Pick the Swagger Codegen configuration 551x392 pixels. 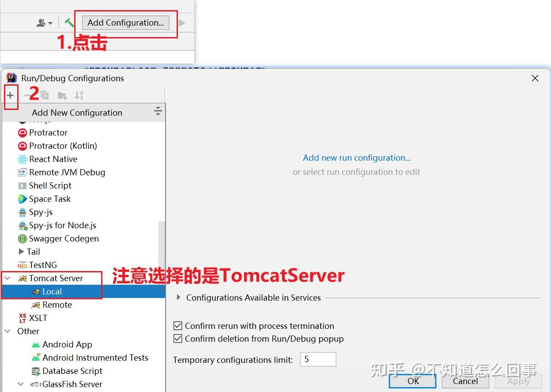(x=63, y=238)
